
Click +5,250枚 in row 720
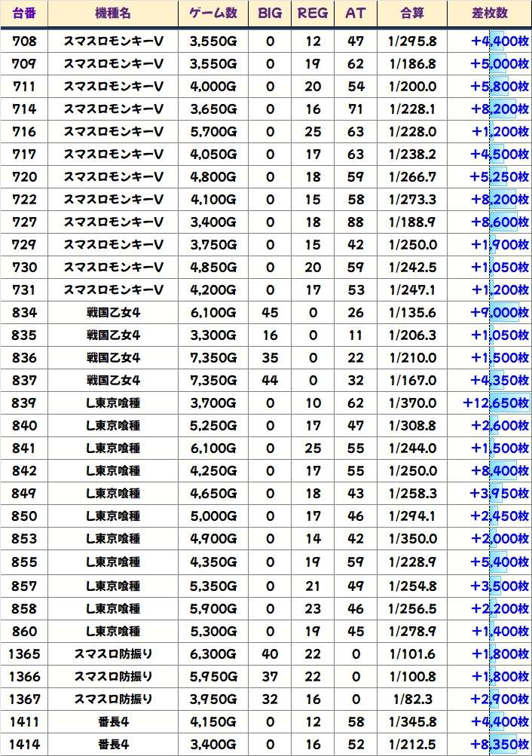point(500,177)
